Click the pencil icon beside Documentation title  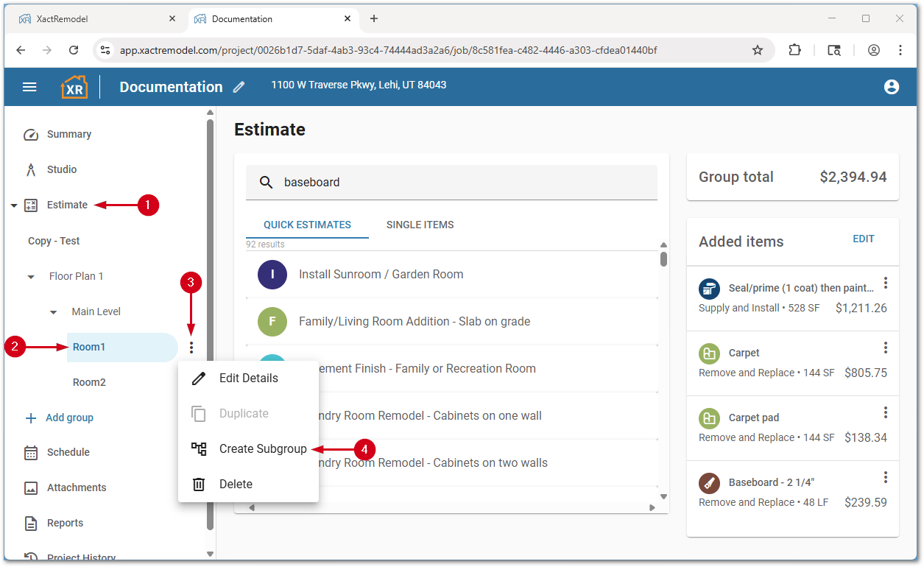tap(239, 87)
